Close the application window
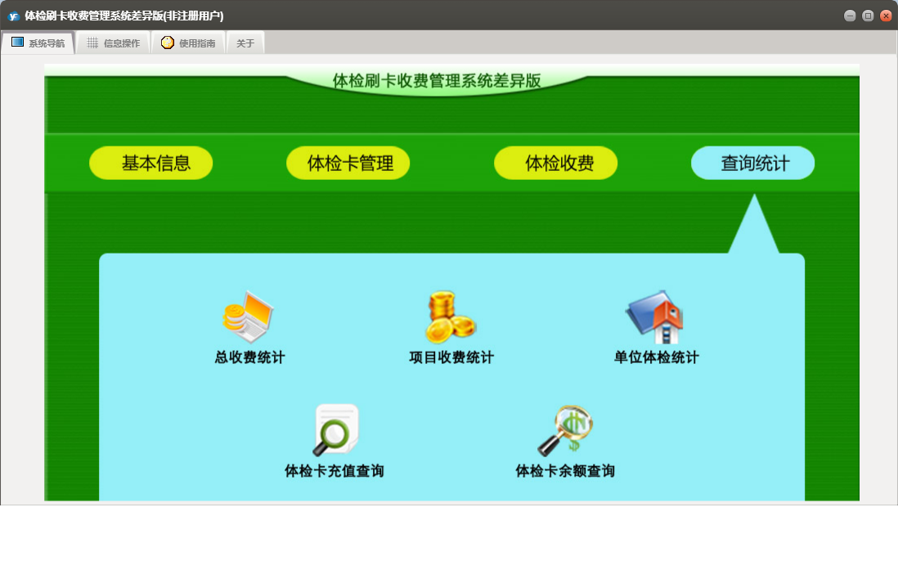898x588 pixels. click(886, 16)
